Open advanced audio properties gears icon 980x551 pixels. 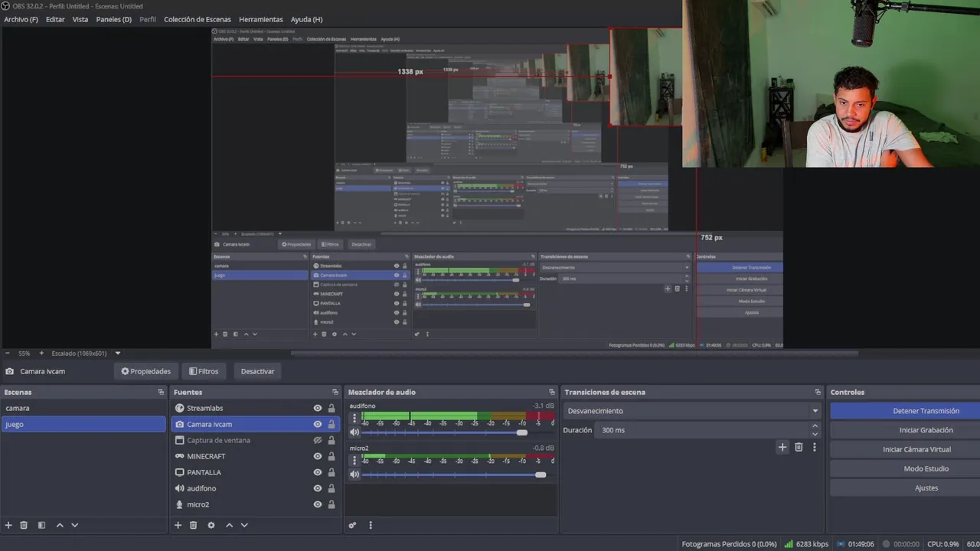(352, 525)
